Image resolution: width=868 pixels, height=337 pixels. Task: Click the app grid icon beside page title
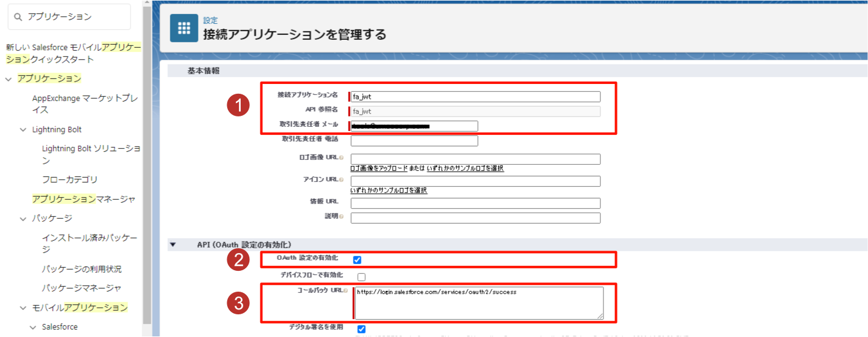184,28
